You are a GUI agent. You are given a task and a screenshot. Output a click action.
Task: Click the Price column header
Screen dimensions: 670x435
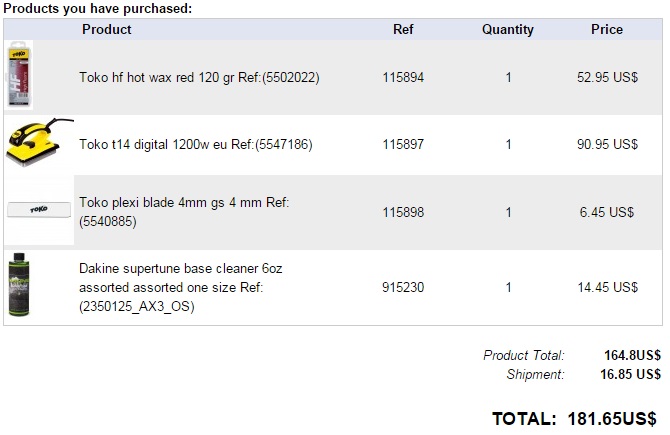click(607, 29)
